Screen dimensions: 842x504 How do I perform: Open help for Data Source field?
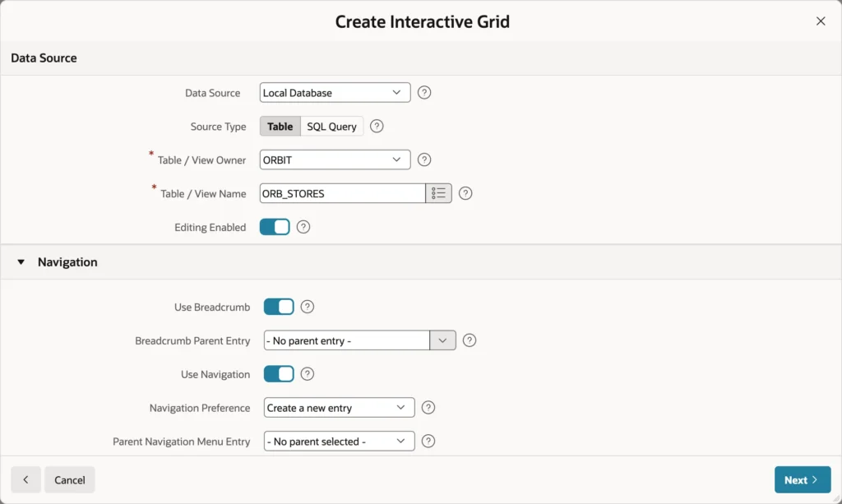point(424,92)
